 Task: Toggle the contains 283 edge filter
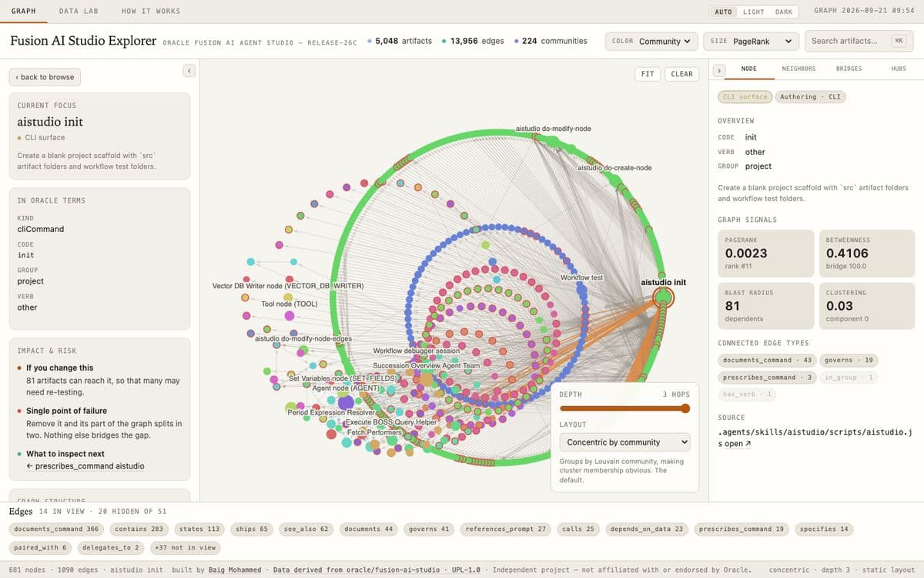click(x=139, y=529)
